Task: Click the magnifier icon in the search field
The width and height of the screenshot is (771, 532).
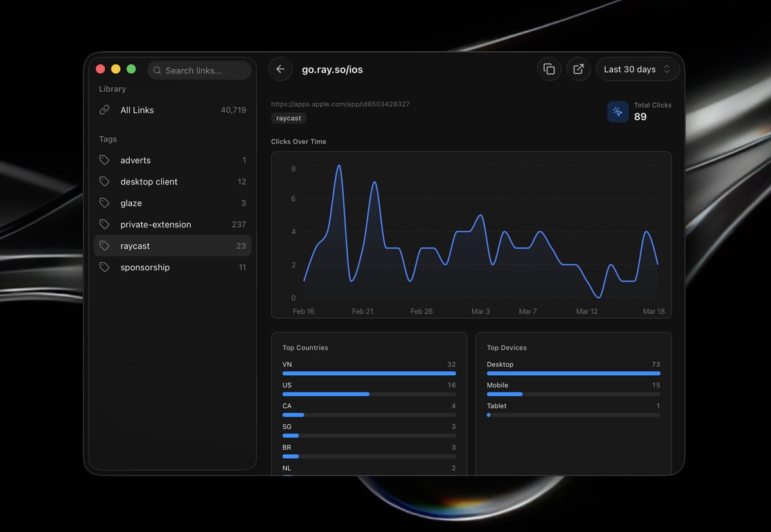Action: [157, 71]
